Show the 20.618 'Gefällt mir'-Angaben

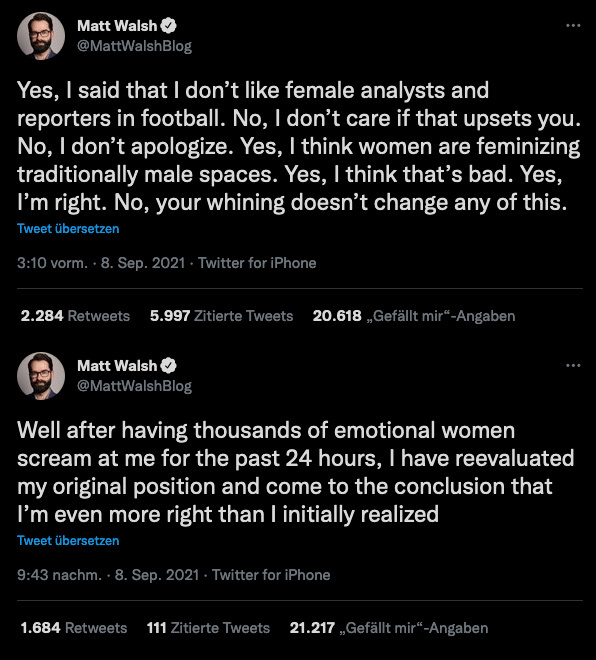click(414, 316)
